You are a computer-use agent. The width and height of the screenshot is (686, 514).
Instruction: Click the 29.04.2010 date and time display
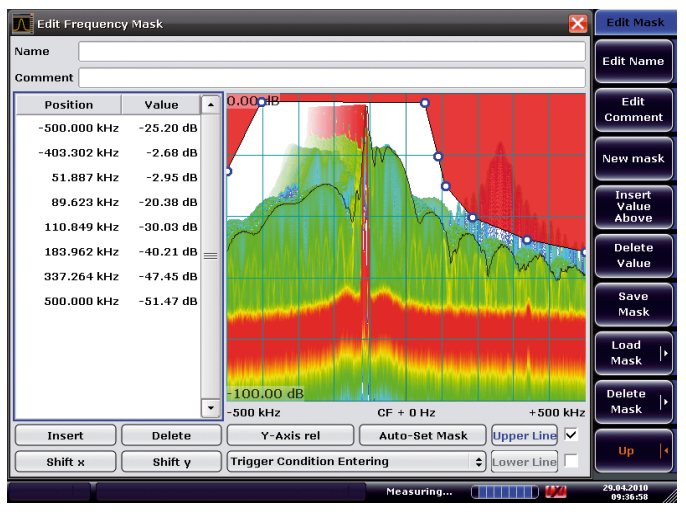pos(625,492)
